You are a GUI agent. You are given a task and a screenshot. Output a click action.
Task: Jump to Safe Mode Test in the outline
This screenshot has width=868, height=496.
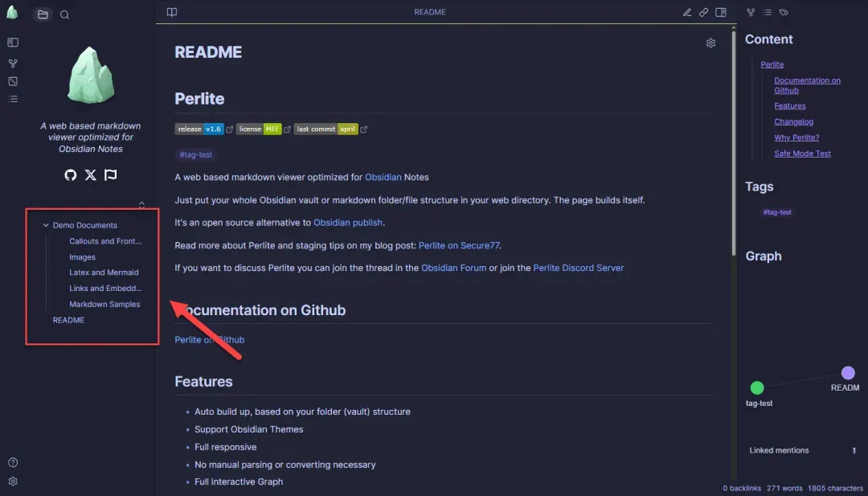tap(803, 154)
